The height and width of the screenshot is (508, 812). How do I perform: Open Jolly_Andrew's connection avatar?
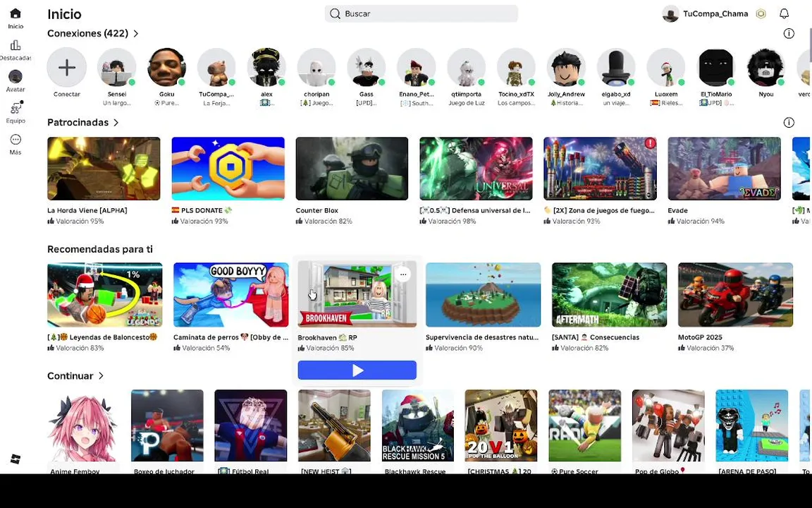566,68
